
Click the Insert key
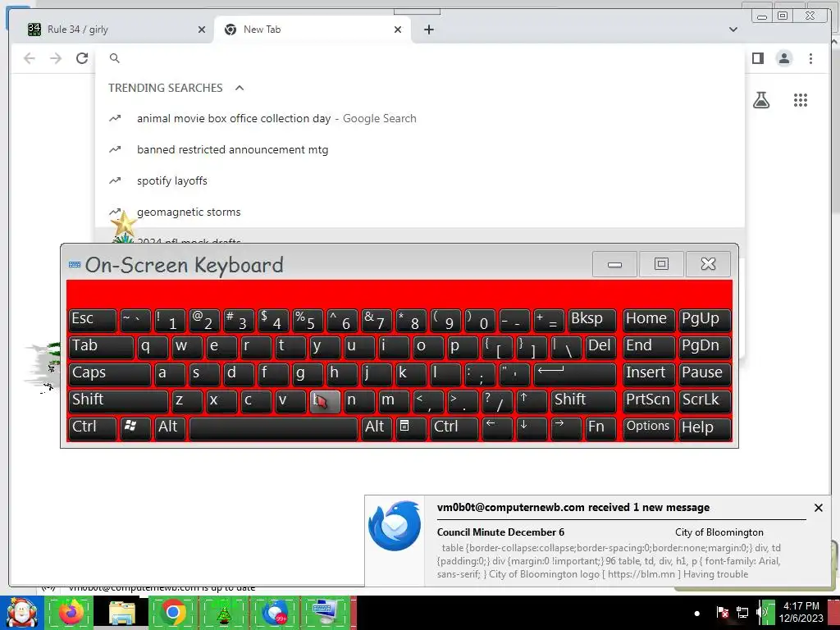648,374
